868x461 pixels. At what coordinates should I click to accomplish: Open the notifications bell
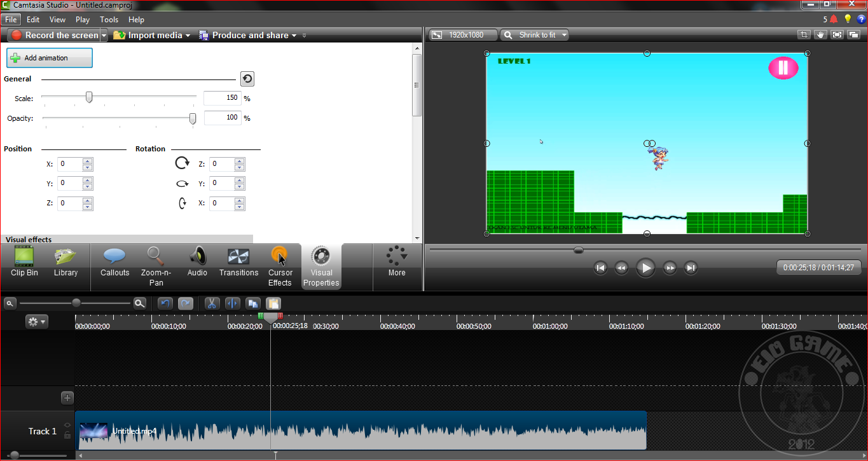click(x=834, y=20)
